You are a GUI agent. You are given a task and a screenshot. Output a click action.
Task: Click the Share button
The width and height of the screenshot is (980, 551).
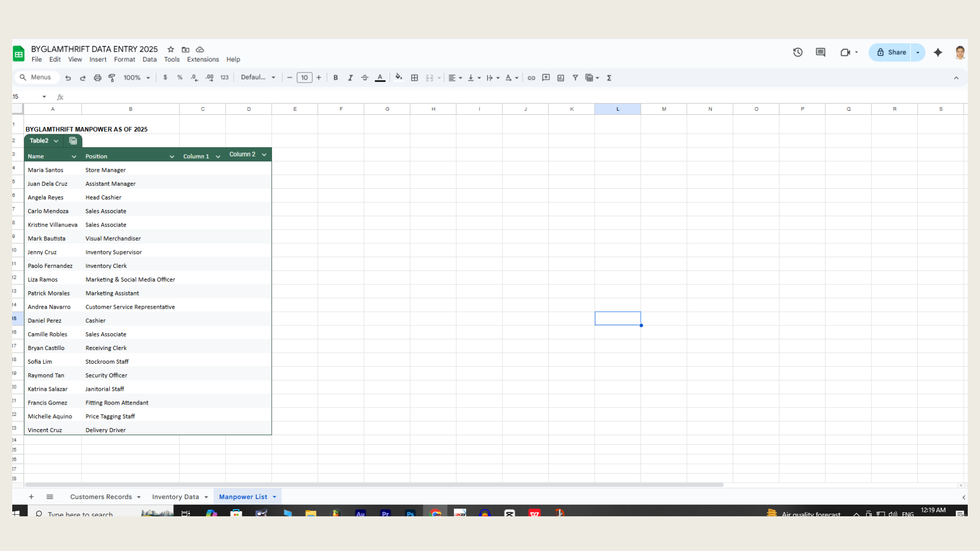891,52
